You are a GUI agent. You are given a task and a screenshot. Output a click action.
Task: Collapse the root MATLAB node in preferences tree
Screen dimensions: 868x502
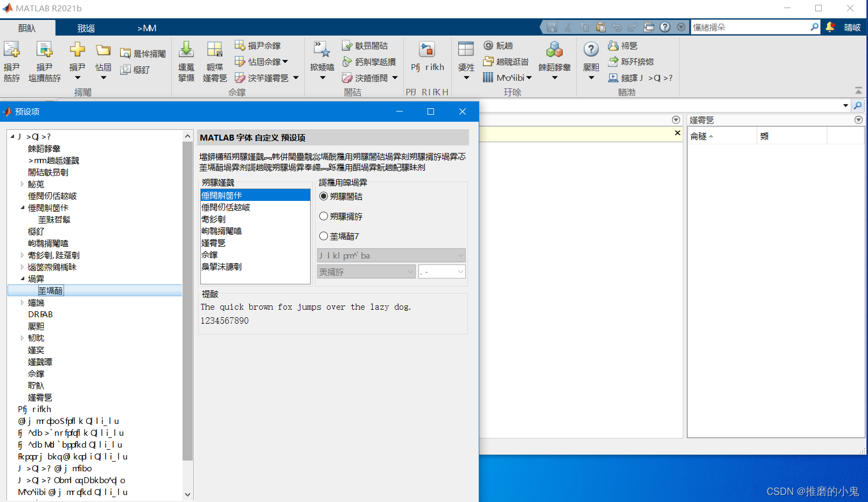coord(12,137)
